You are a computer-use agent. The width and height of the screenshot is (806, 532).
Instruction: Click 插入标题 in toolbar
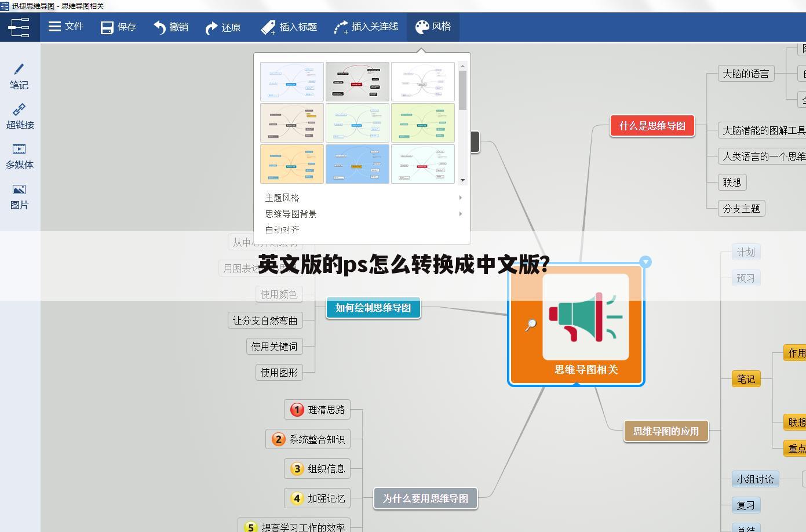coord(289,27)
